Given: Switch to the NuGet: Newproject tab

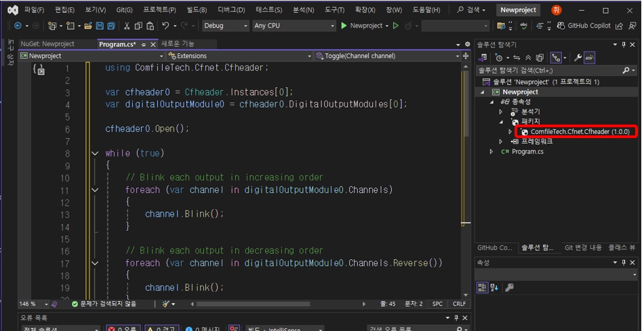Looking at the screenshot, I should tap(47, 44).
